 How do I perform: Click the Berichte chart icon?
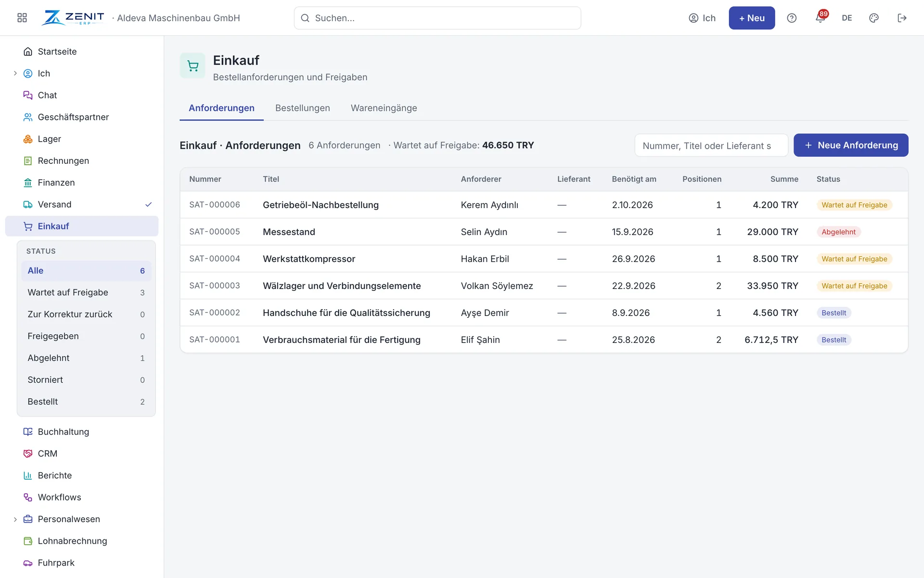click(x=28, y=475)
